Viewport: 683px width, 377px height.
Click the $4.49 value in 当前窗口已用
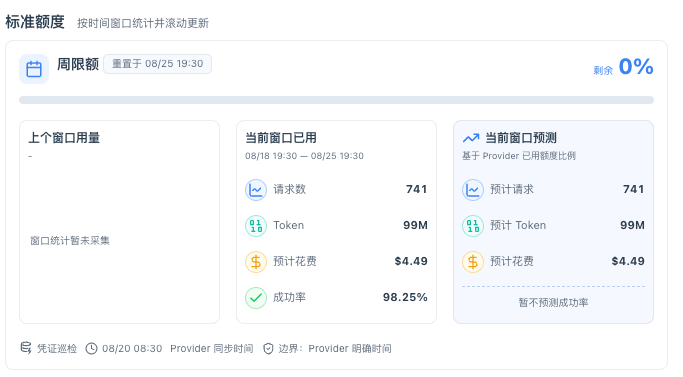411,261
